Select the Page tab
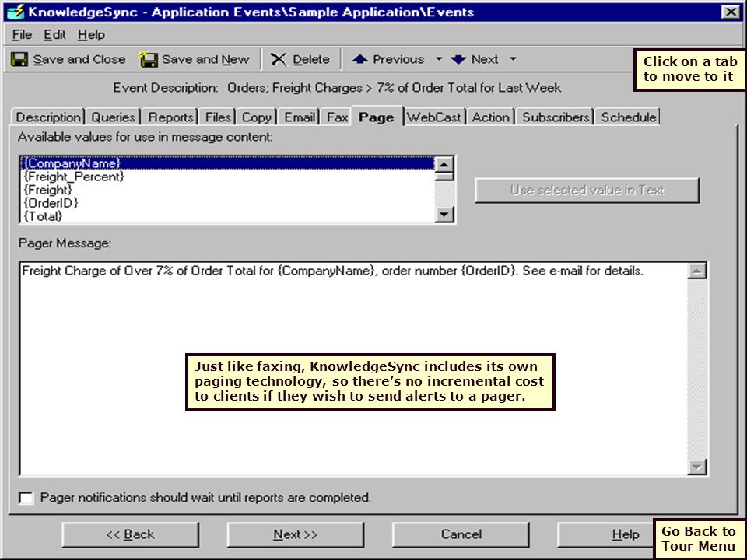The width and height of the screenshot is (747, 560). point(377,117)
